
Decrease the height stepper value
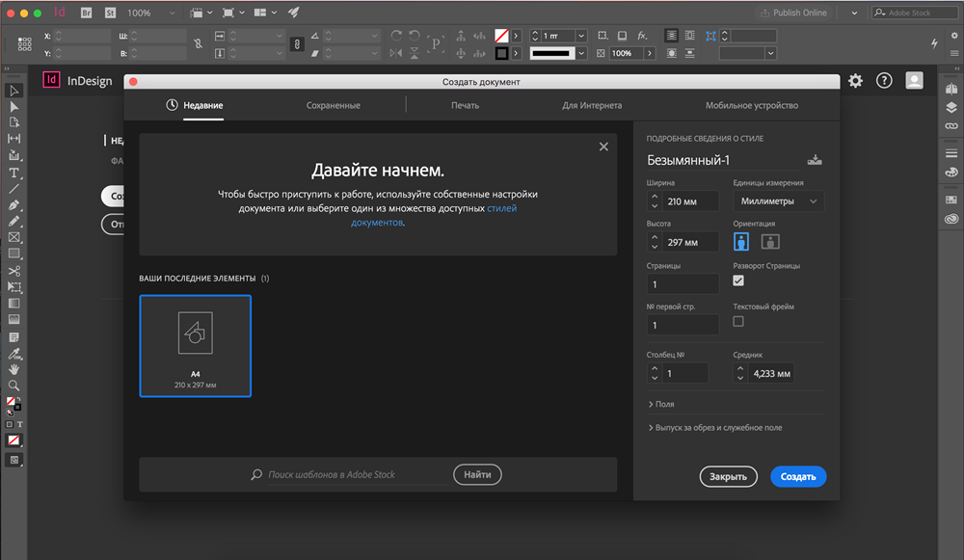(655, 247)
